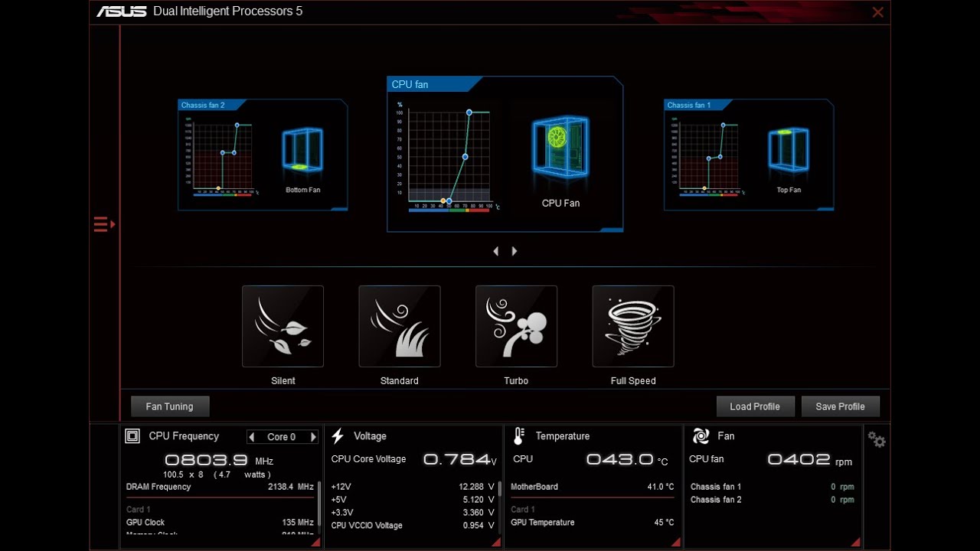The width and height of the screenshot is (980, 551).
Task: Click the Full Speed label text
Action: click(633, 381)
